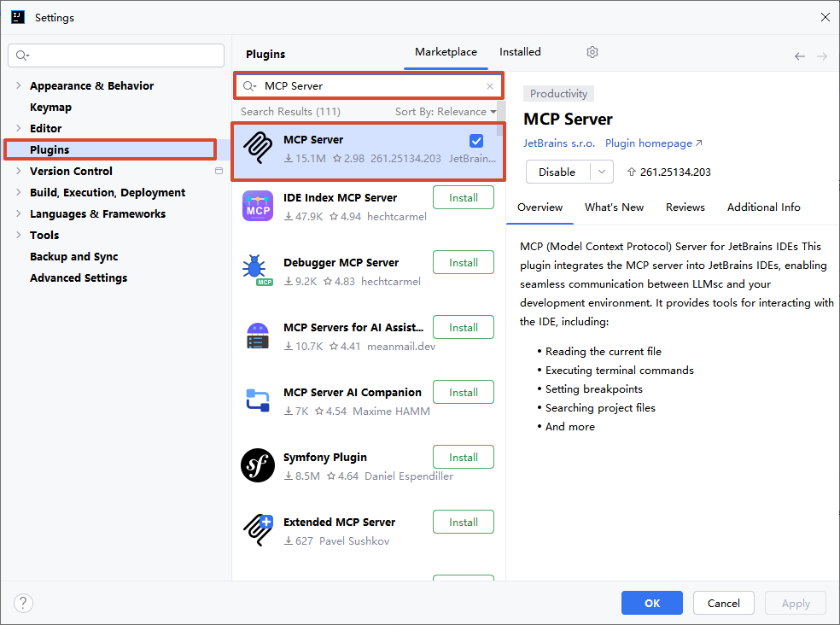Screen dimensions: 840x625
Task: Expand the Version Control node
Action: click(18, 171)
